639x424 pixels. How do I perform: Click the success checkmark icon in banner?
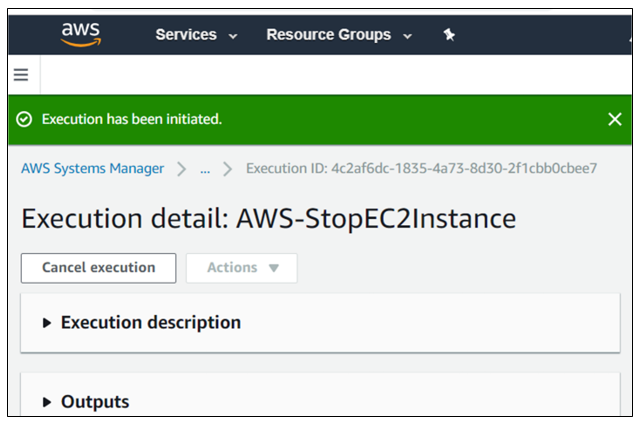coord(24,119)
